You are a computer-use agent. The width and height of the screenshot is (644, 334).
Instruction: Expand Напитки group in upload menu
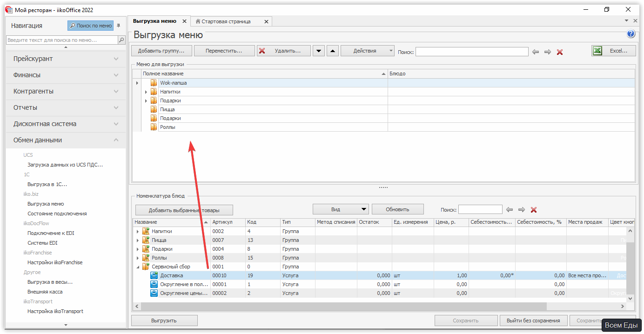click(x=146, y=92)
